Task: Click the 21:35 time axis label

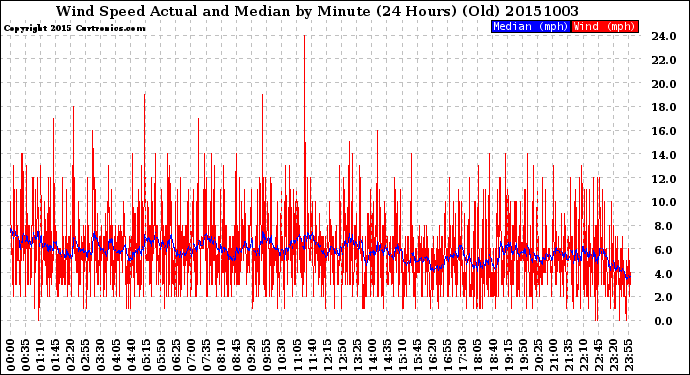Action: [x=568, y=355]
